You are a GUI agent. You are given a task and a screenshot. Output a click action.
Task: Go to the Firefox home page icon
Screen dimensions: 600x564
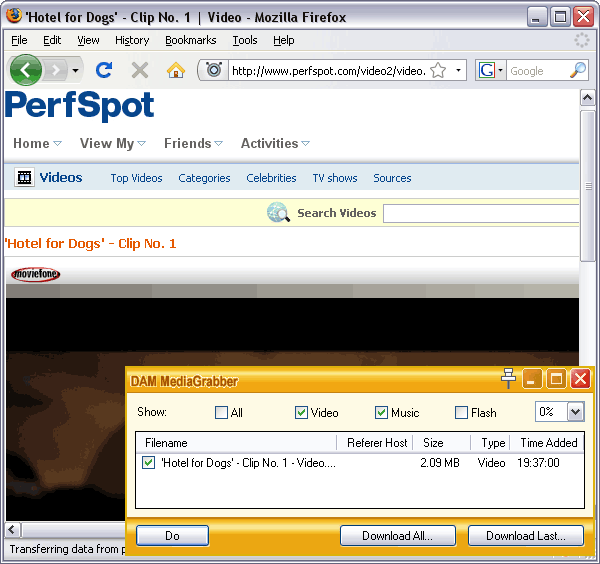coord(176,70)
